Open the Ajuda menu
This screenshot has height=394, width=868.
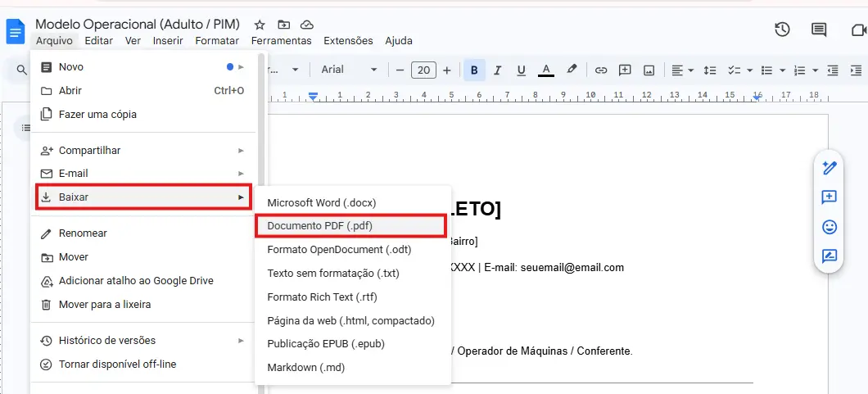point(399,40)
